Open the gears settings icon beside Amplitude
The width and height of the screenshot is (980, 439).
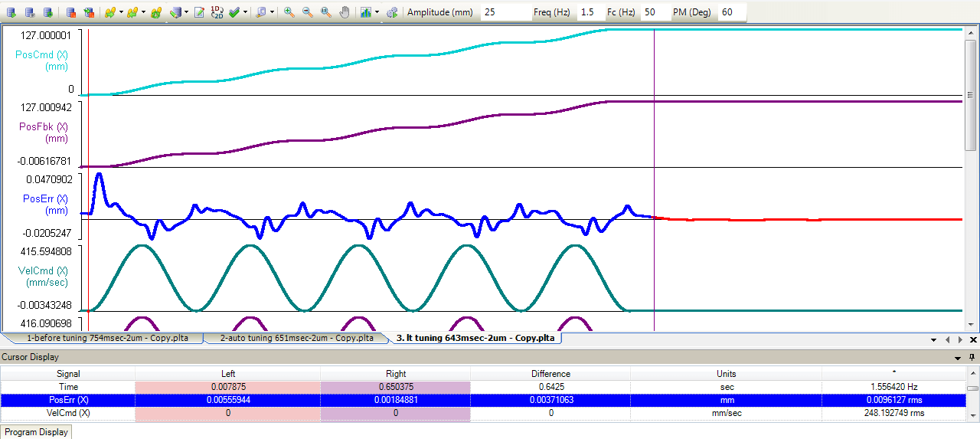click(392, 12)
